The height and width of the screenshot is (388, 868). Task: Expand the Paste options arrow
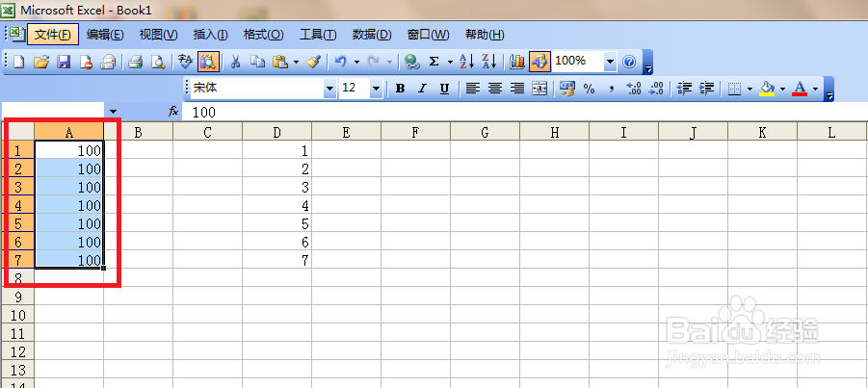point(296,62)
